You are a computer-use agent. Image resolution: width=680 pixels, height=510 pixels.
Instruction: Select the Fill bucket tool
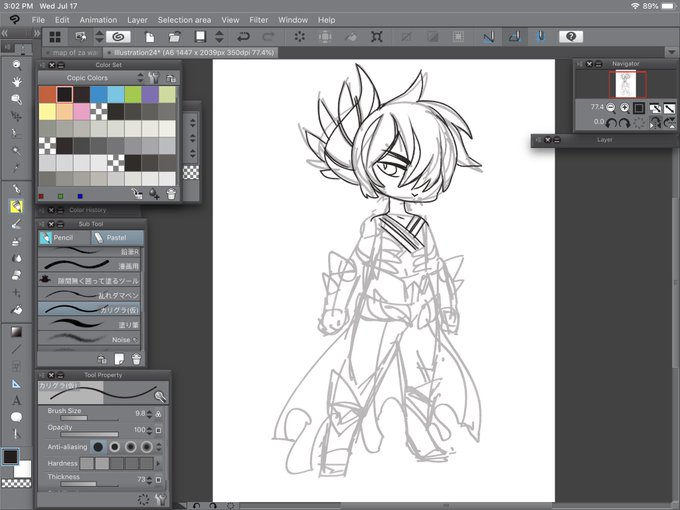(16, 310)
